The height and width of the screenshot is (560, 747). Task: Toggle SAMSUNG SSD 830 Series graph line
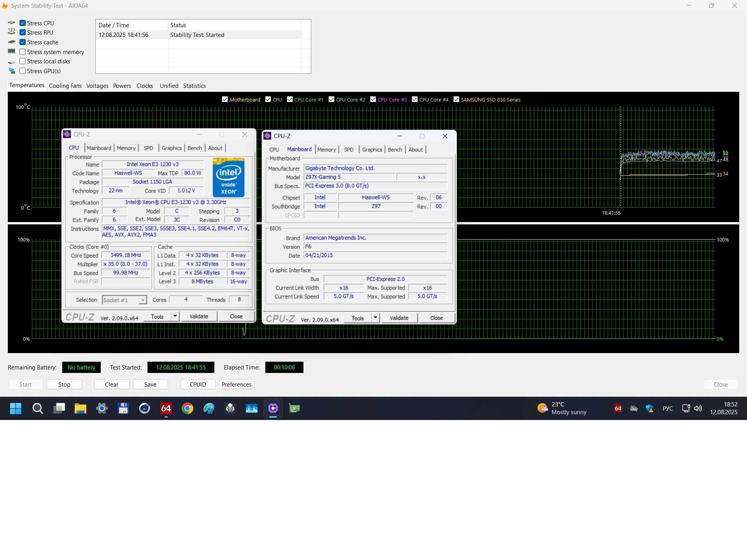[x=456, y=99]
